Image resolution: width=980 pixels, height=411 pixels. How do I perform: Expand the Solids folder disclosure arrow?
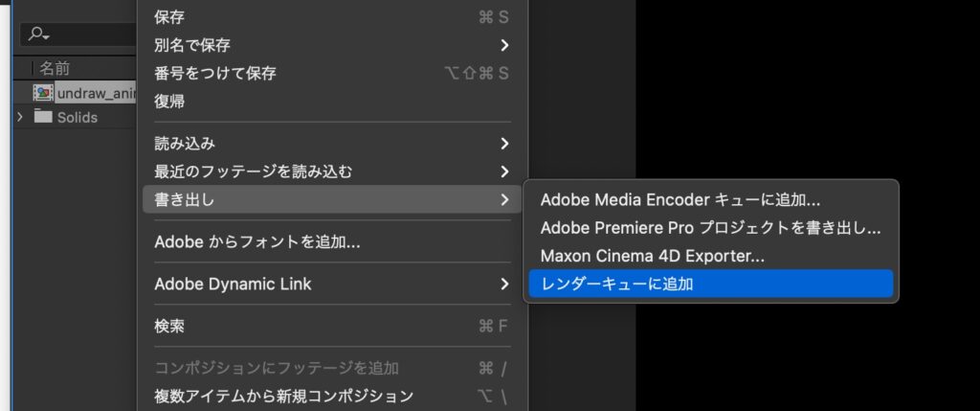coord(20,117)
